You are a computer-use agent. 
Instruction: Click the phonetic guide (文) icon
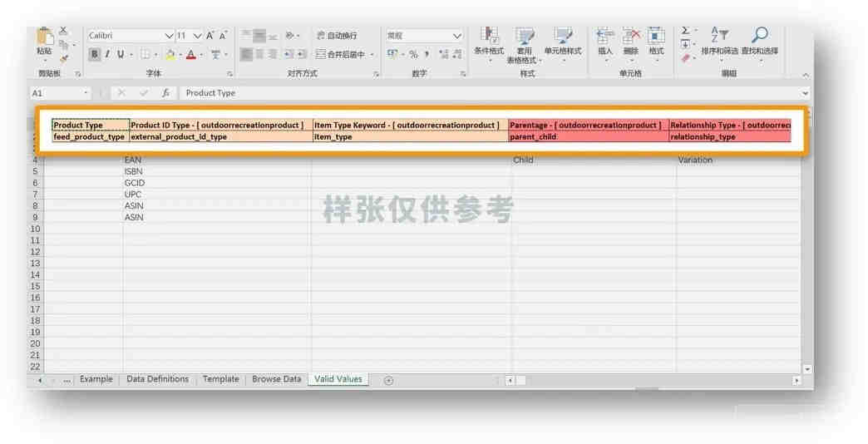coord(215,54)
